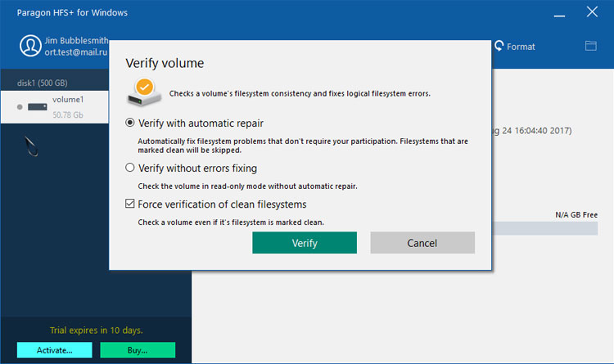Click the Verify volume dialog title

coord(165,63)
